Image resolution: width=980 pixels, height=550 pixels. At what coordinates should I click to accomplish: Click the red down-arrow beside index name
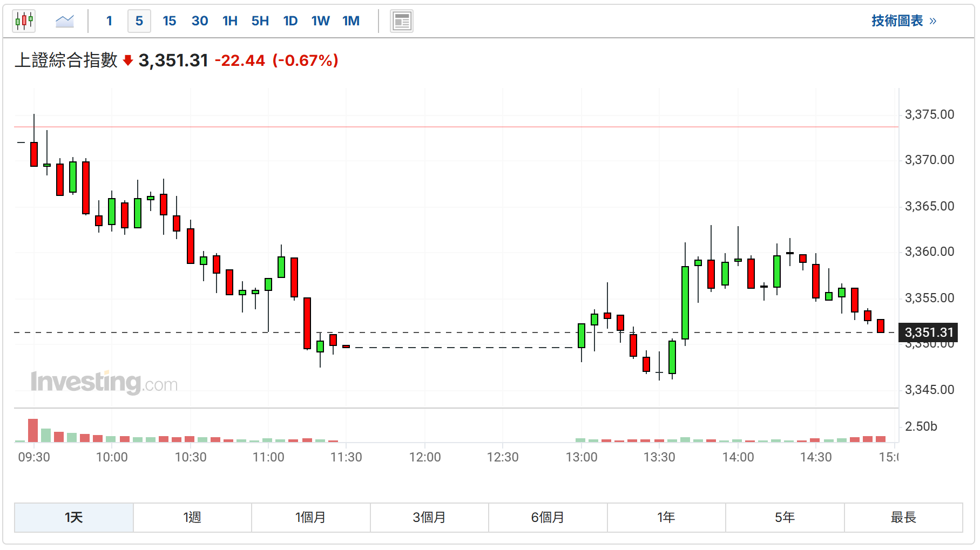(x=128, y=60)
